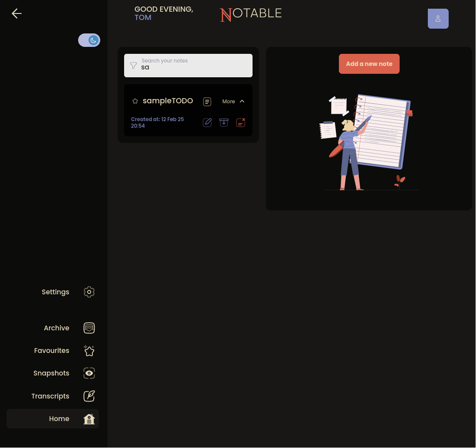Select Transcripts in the sidebar
Image resolution: width=476 pixels, height=448 pixels.
pyautogui.click(x=50, y=396)
